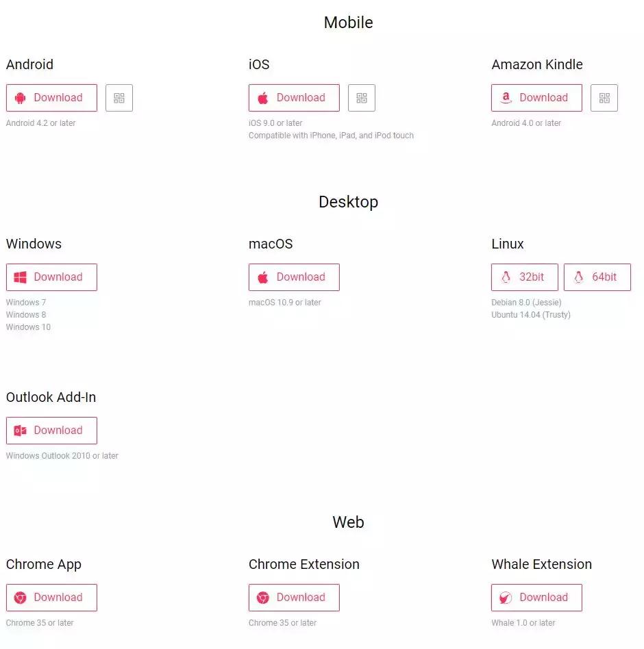Download the Windows desktop app
This screenshot has width=644, height=649.
point(51,277)
